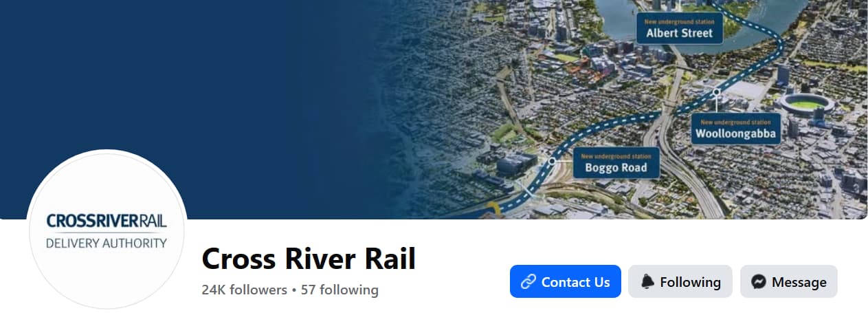Open Message to Cross River Rail

[x=789, y=281]
